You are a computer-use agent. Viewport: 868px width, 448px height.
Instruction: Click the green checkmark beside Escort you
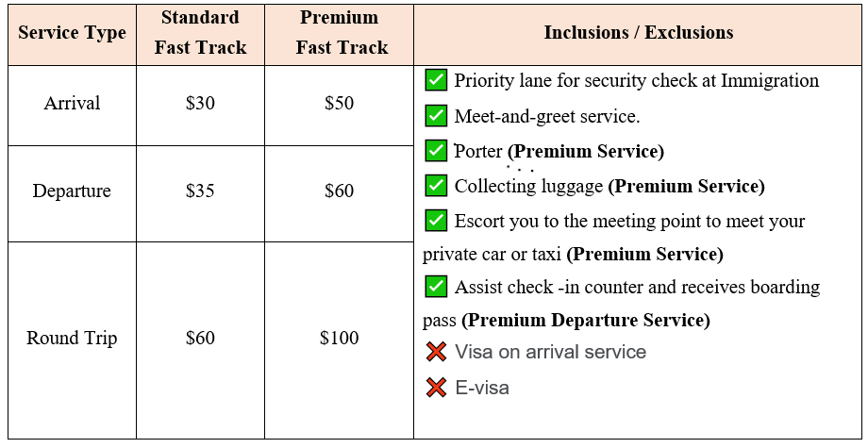[x=436, y=221]
